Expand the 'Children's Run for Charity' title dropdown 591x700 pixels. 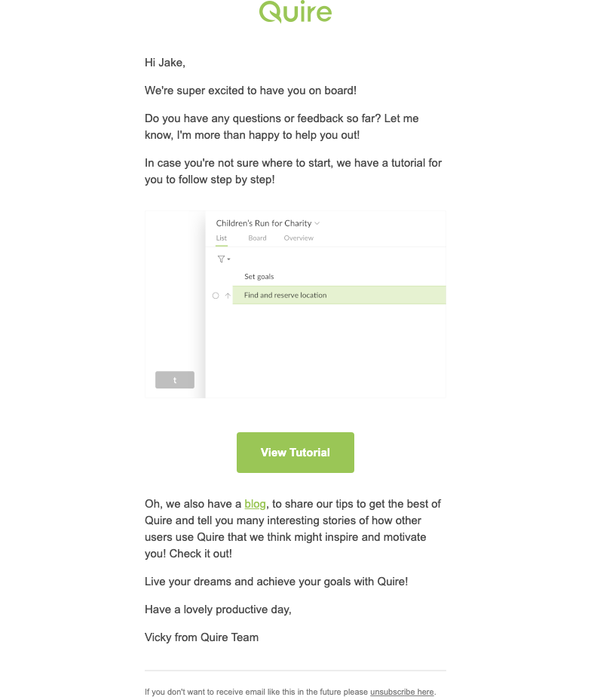[x=316, y=223]
